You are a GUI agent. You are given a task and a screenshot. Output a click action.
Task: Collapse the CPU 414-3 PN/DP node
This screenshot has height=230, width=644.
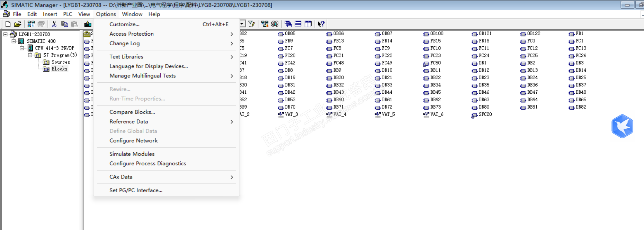click(x=22, y=48)
